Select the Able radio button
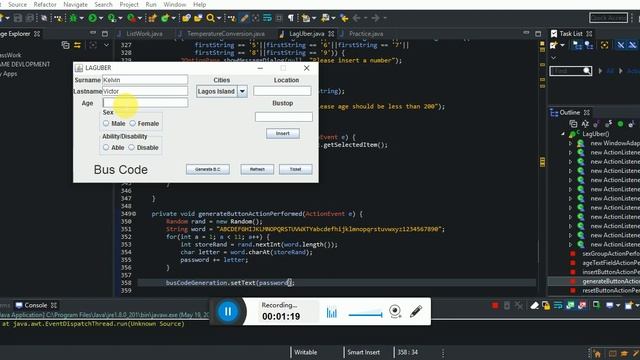 click(106, 147)
